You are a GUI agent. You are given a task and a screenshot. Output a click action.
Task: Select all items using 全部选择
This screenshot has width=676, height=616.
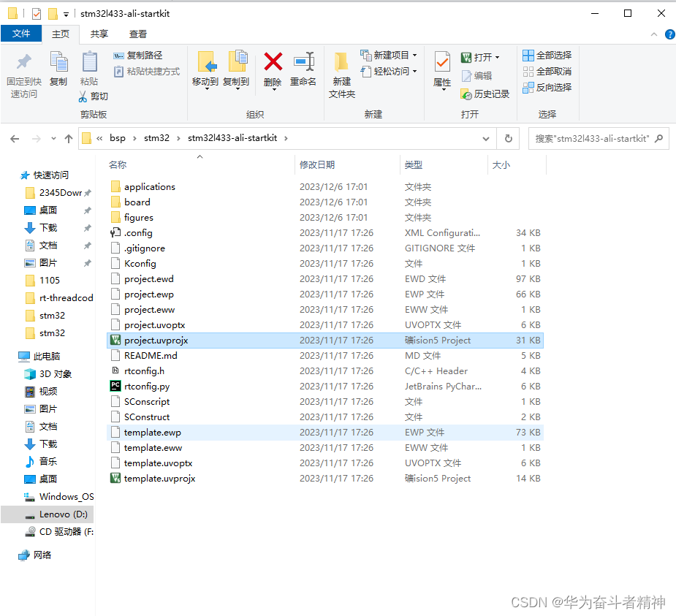click(547, 55)
